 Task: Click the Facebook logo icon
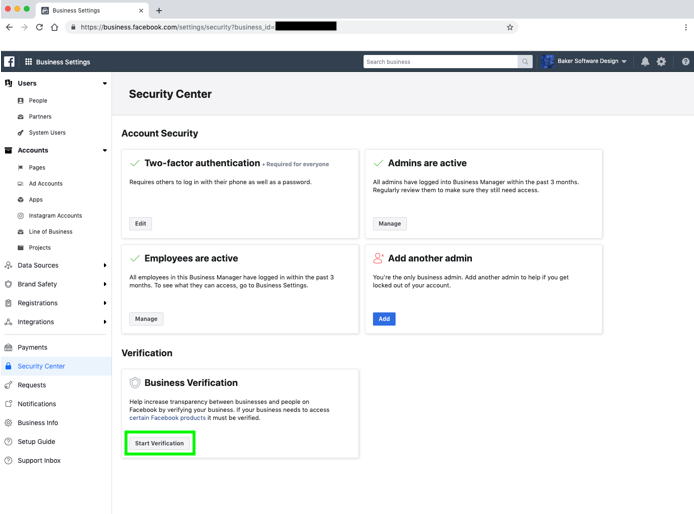9,62
